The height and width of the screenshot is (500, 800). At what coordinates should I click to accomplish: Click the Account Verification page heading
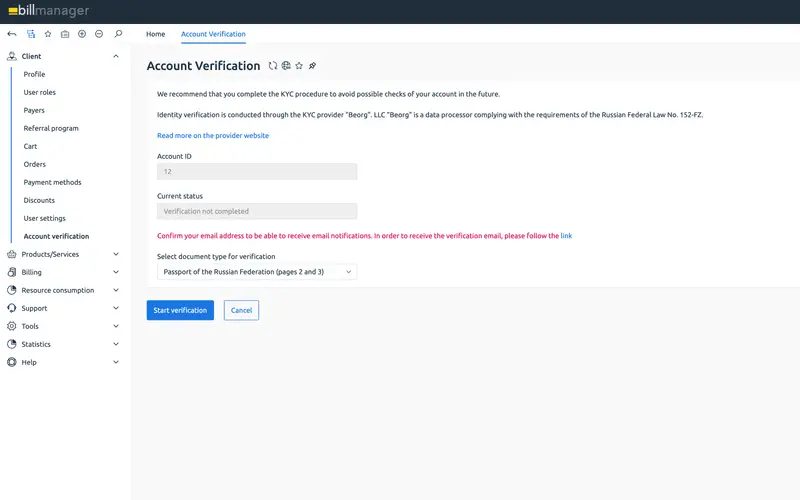203,66
